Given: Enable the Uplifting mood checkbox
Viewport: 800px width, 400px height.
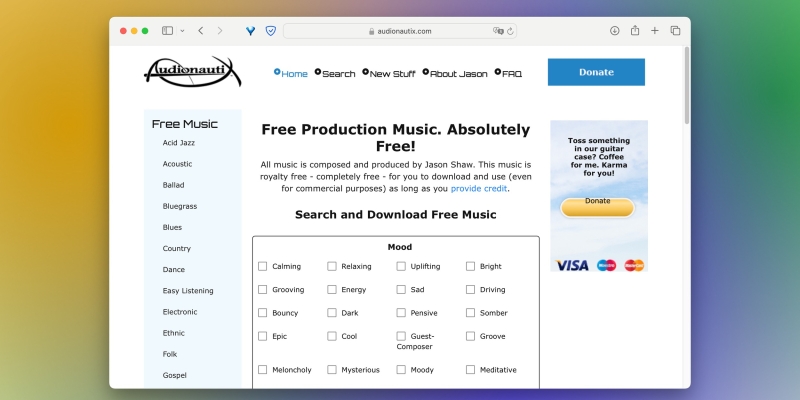Looking at the screenshot, I should 401,266.
